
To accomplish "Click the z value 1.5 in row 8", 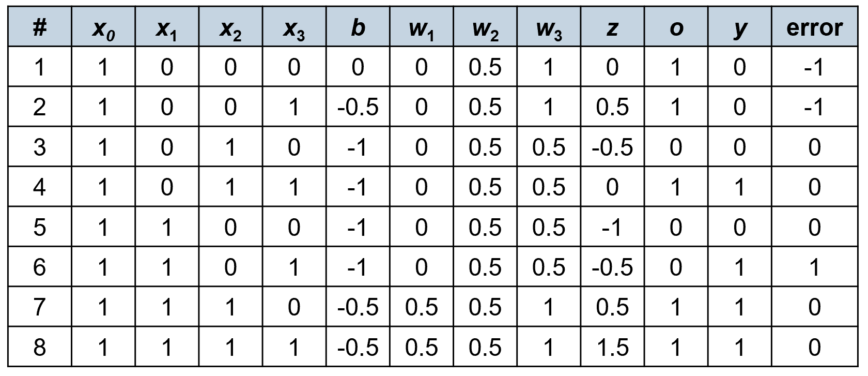I will (612, 347).
